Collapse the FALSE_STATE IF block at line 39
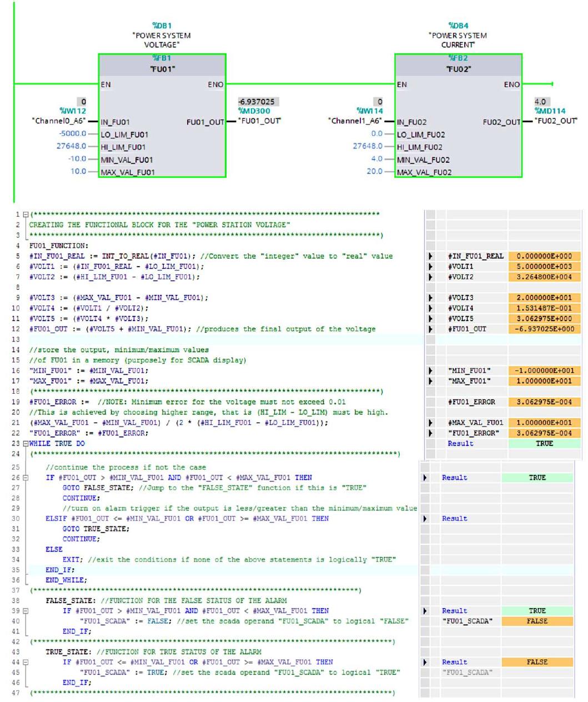The height and width of the screenshot is (702, 588). click(26, 611)
